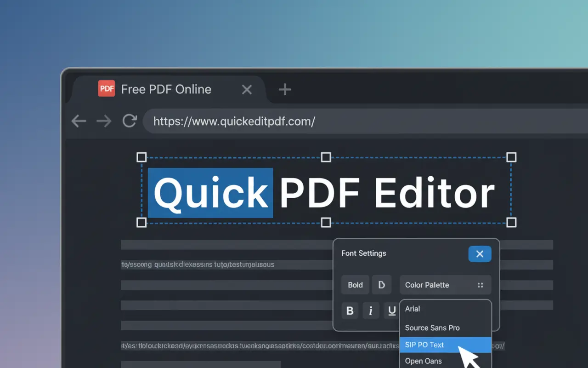Choose Arial from the font list
Viewport: 588px width, 368px height.
pos(412,309)
